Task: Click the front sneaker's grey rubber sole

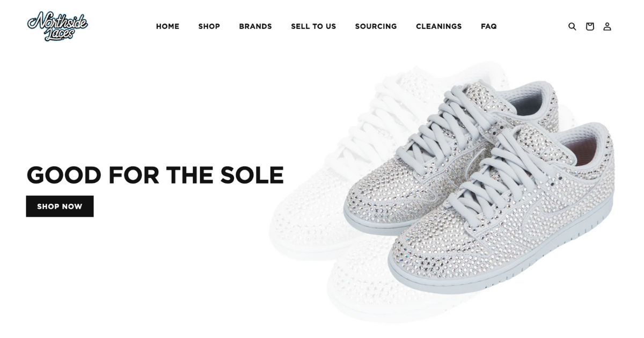Action: click(499, 268)
